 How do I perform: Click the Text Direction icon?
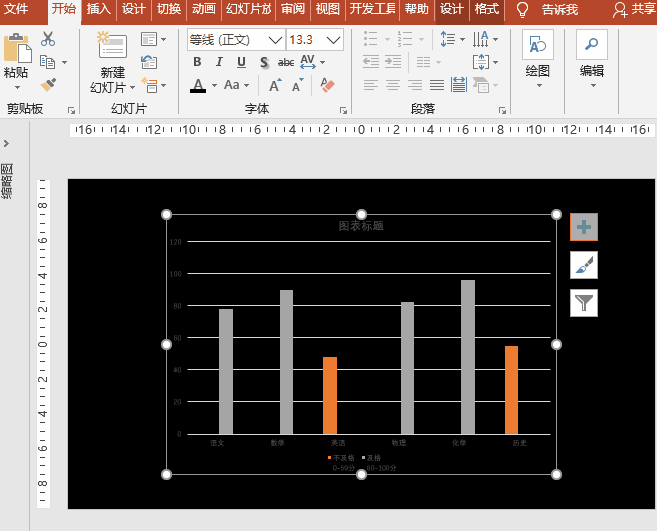[x=480, y=39]
